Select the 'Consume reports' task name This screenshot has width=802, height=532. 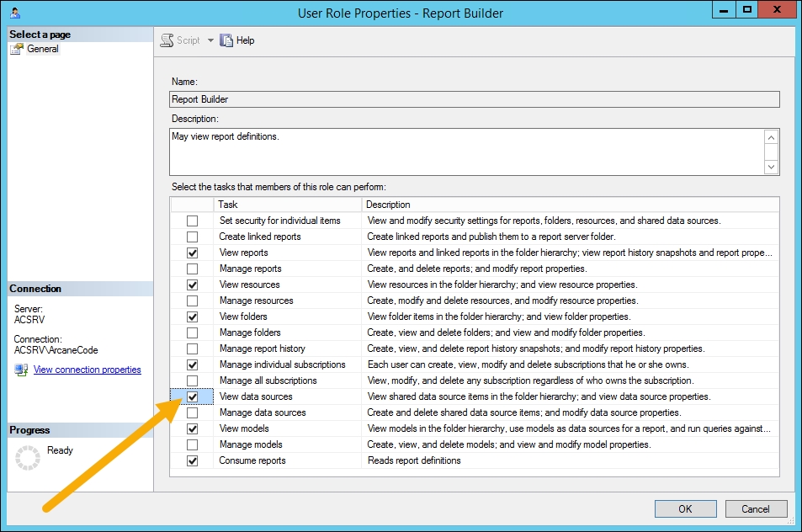(252, 460)
